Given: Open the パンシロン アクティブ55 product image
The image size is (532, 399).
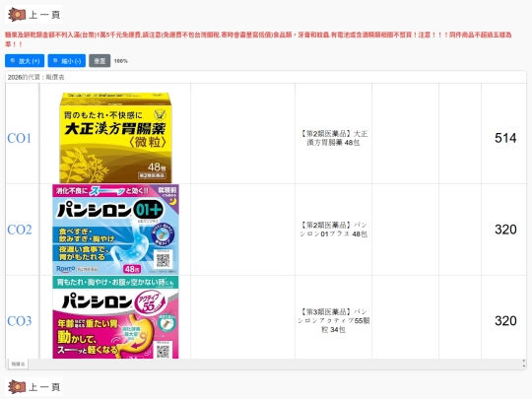Looking at the screenshot, I should [x=115, y=317].
